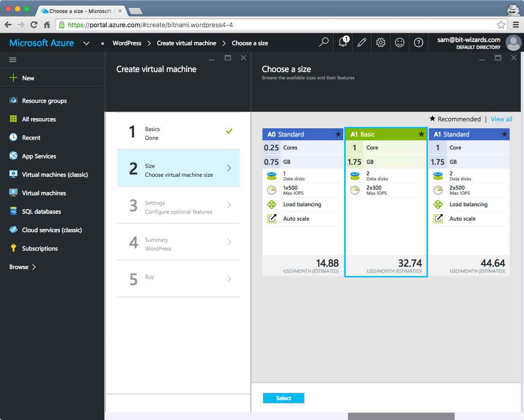Viewport: 524px width, 420px height.
Task: Open step 4 Summary chevron
Action: coord(229,242)
